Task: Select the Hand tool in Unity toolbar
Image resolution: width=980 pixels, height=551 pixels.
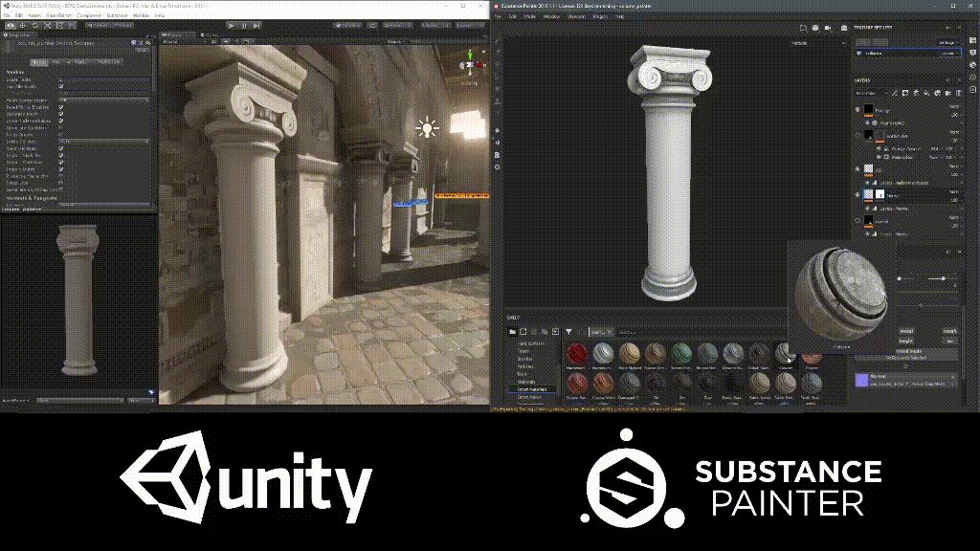Action: [9, 26]
